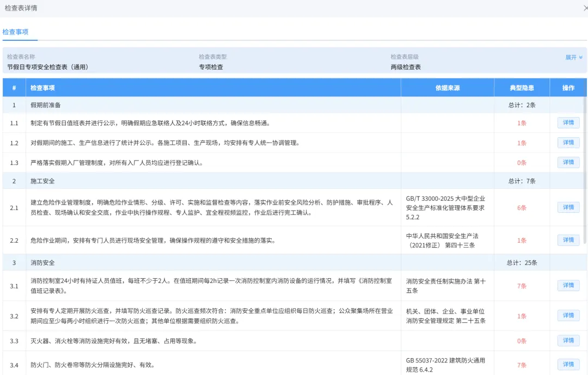Open 详情 for item 3.1

pyautogui.click(x=568, y=285)
